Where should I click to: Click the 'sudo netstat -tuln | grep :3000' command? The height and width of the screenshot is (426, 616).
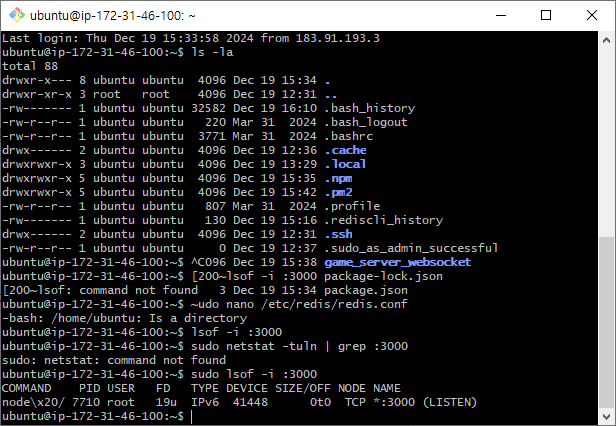pyautogui.click(x=300, y=346)
